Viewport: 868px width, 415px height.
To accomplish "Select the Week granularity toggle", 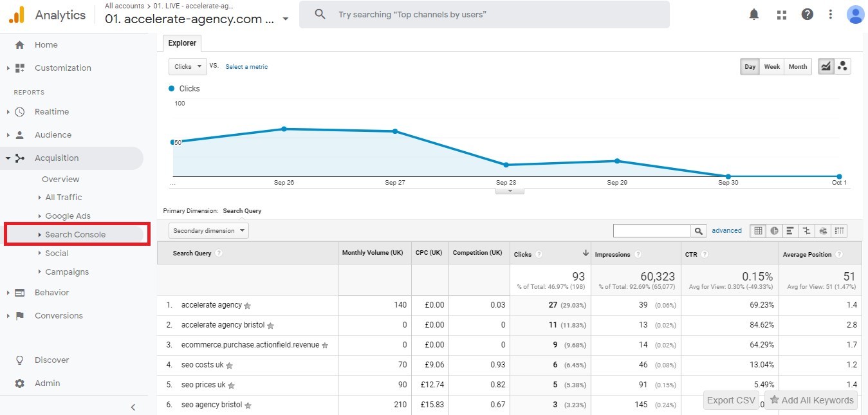I will pyautogui.click(x=772, y=66).
